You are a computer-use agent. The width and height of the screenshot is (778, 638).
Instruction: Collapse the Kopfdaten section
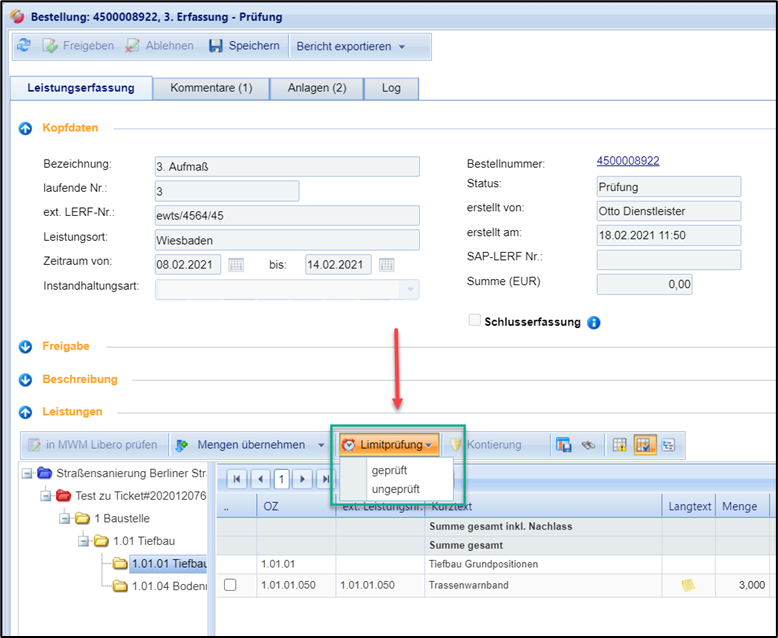coord(25,128)
